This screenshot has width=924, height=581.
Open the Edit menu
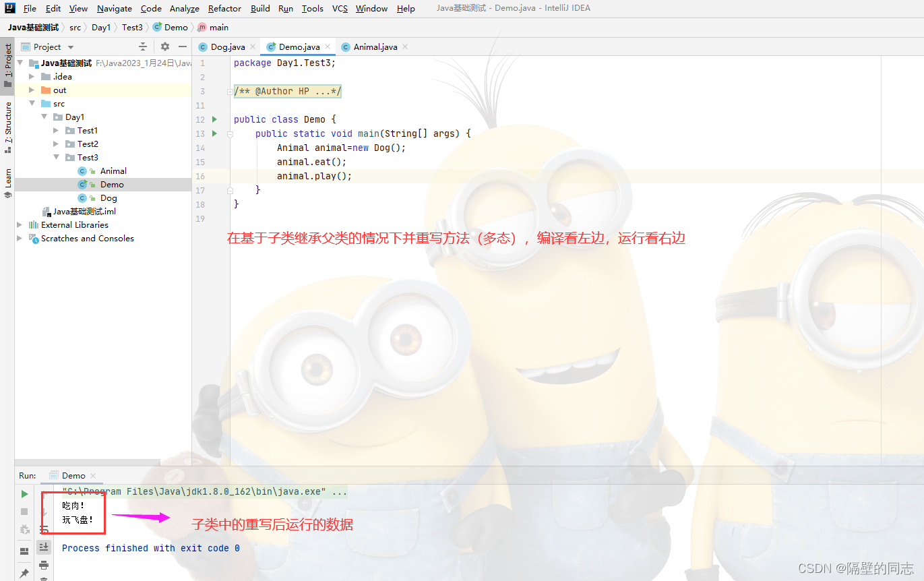[x=53, y=9]
